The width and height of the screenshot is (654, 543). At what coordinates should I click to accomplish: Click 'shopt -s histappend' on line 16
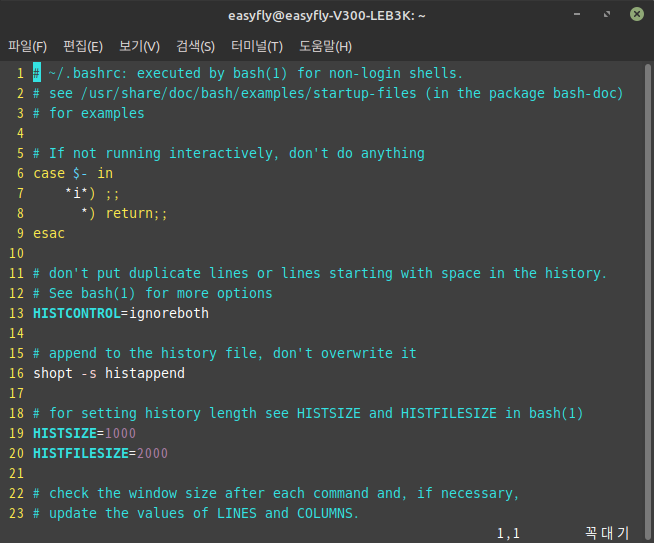109,373
